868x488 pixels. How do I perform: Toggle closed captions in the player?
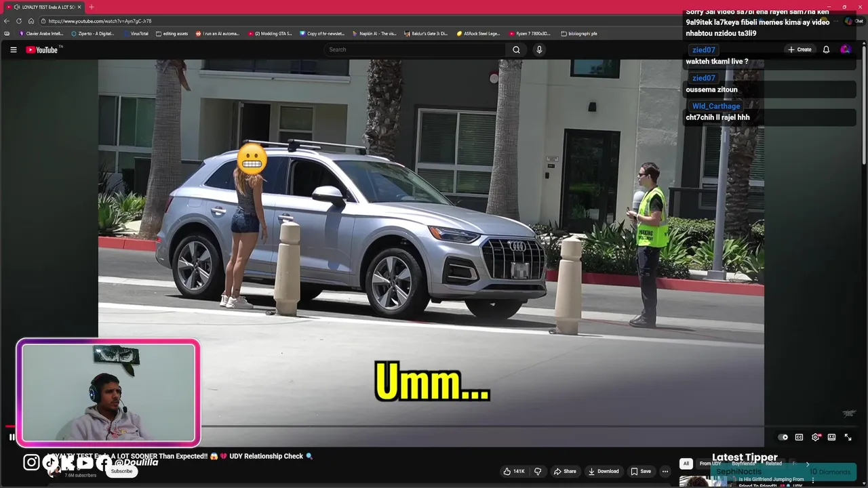pyautogui.click(x=799, y=437)
